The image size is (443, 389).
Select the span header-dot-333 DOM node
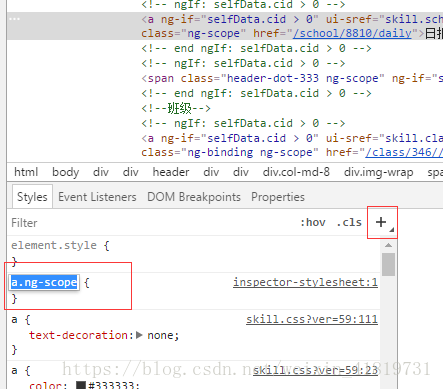(x=292, y=78)
